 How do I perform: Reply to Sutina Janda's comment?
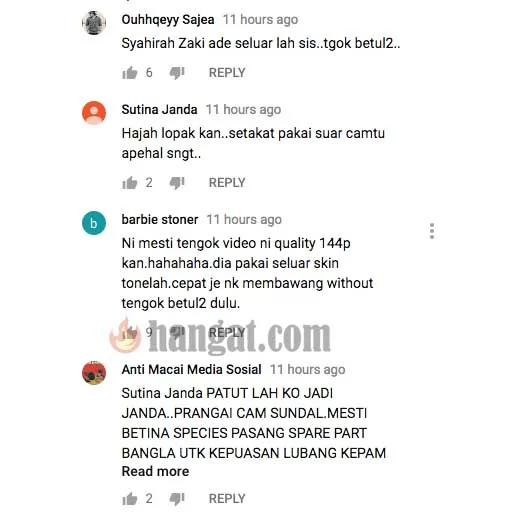(227, 183)
